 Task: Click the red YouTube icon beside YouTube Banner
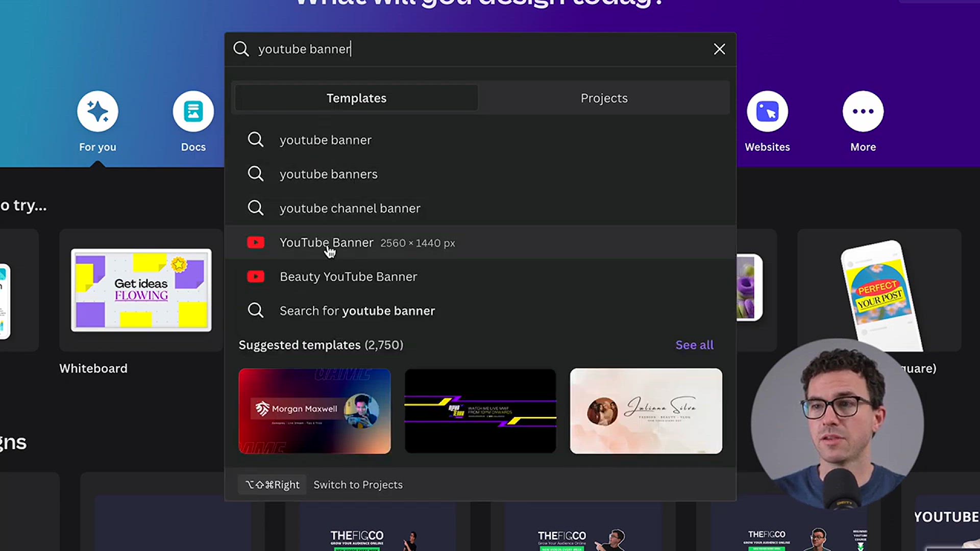click(256, 242)
